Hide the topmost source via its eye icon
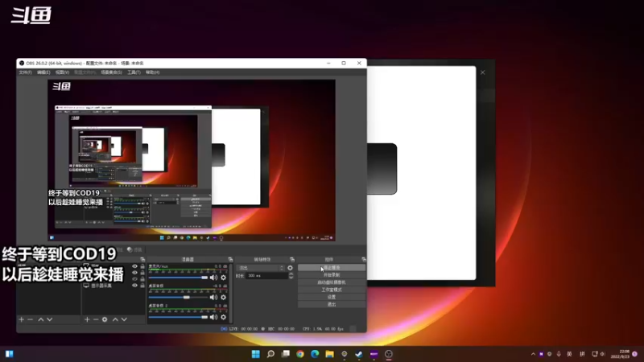The width and height of the screenshot is (644, 362). pyautogui.click(x=134, y=266)
